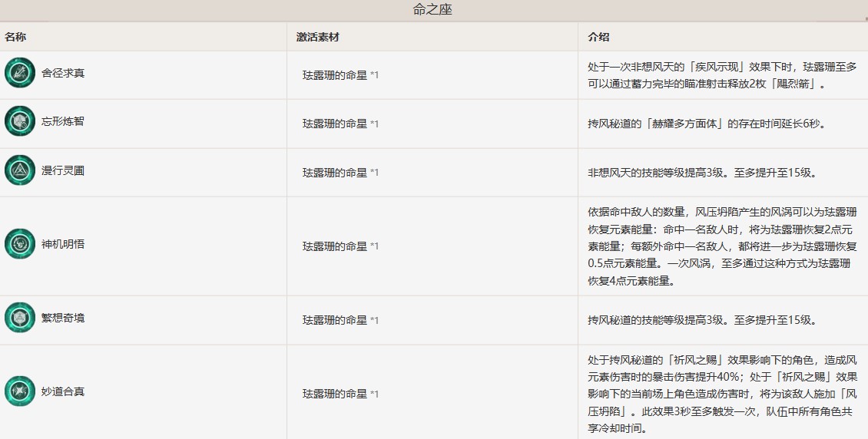
Task: Click the 妙道合真 祈风之赐 crit damage description
Action: (722, 394)
